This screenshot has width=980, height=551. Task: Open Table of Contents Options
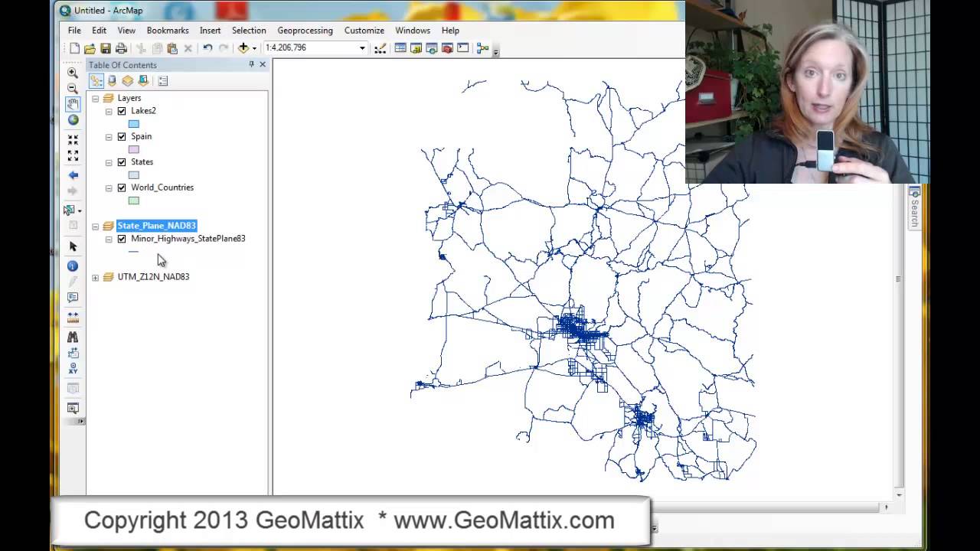click(162, 80)
